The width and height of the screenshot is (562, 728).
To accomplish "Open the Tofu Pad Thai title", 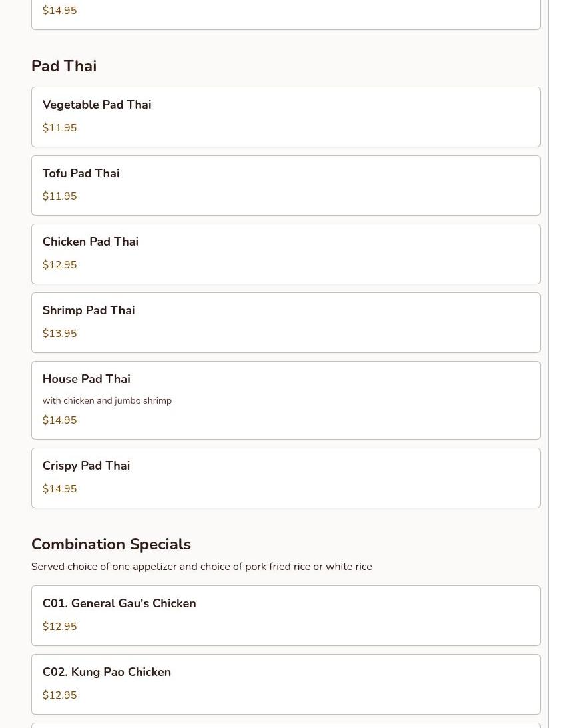I will click(x=81, y=173).
